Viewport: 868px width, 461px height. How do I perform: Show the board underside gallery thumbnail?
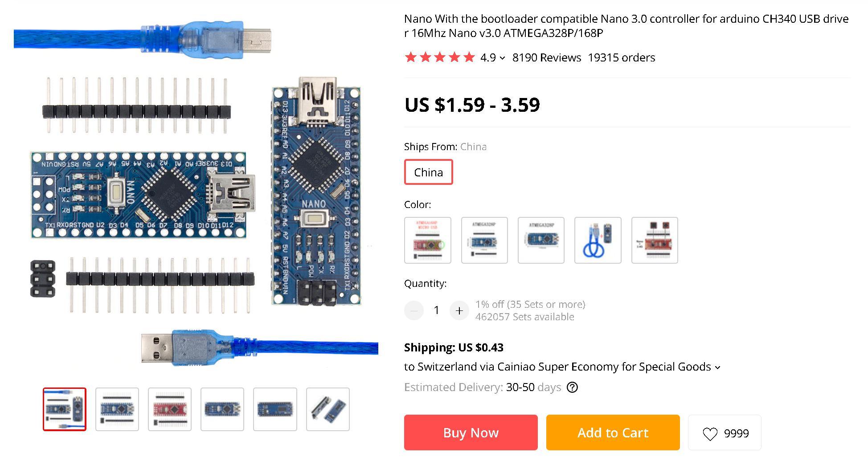click(x=275, y=409)
